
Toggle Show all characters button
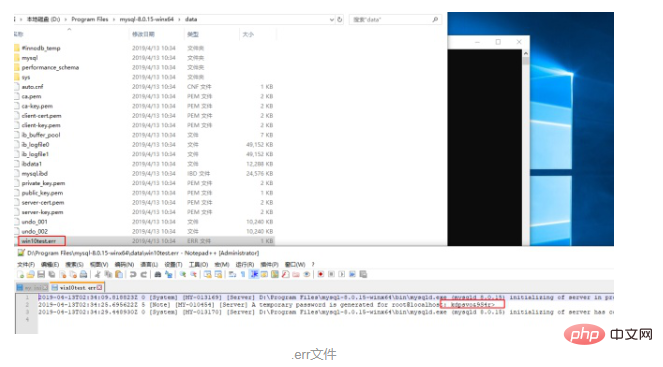pos(243,274)
